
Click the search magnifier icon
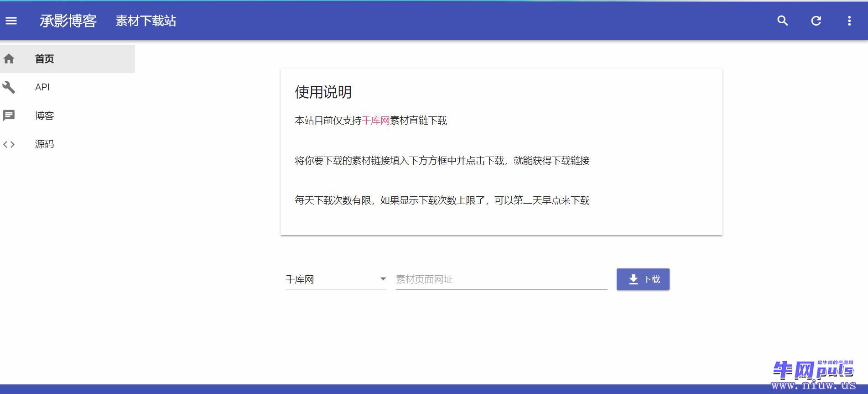click(x=783, y=21)
